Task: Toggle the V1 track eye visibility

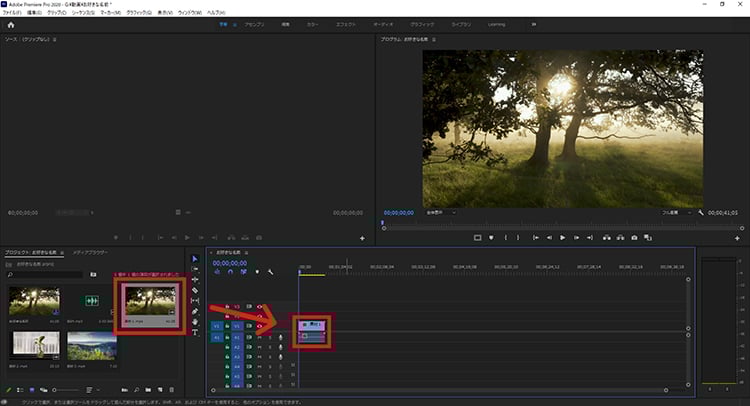Action: [x=260, y=326]
